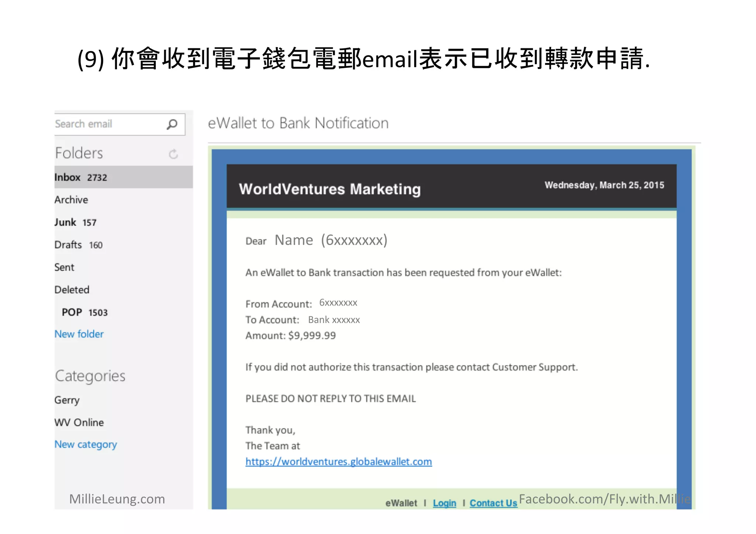
Task: Create a new folder via New folder link
Action: tap(79, 334)
